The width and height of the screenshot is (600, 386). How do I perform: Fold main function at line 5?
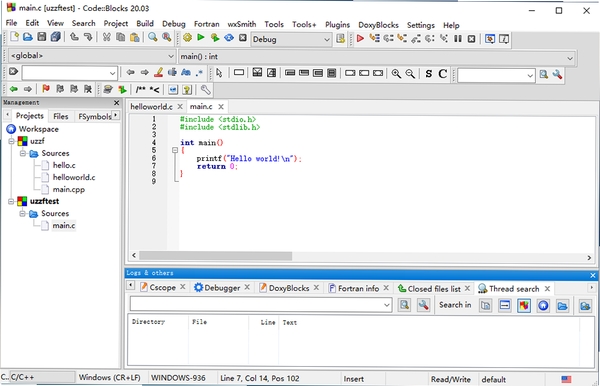(x=175, y=150)
